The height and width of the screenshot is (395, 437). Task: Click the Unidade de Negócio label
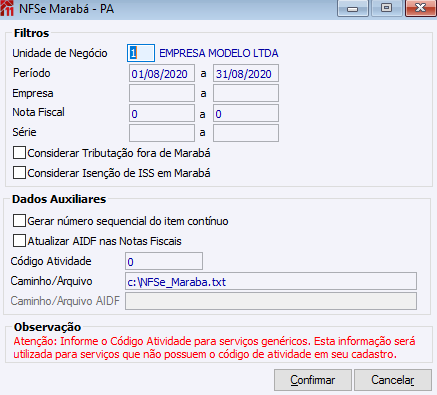pos(60,53)
